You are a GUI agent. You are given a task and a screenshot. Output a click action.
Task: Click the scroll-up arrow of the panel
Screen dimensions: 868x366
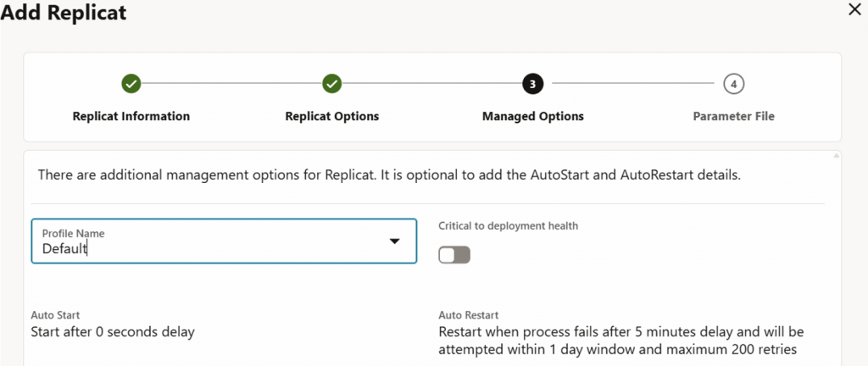coord(837,156)
